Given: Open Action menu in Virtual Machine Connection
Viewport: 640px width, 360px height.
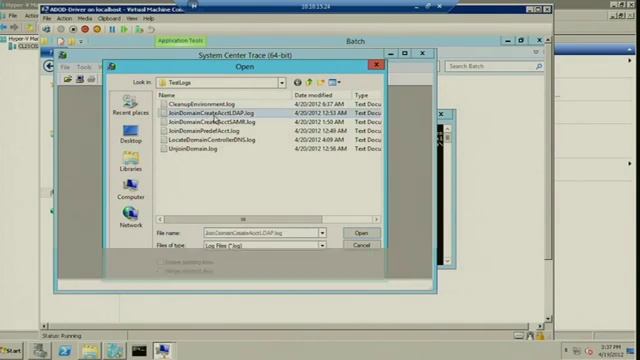Looking at the screenshot, I should pos(64,19).
